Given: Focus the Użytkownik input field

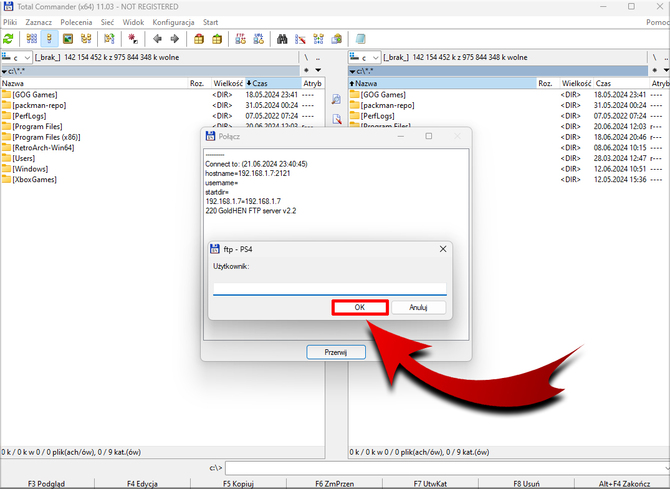Looking at the screenshot, I should pos(330,289).
